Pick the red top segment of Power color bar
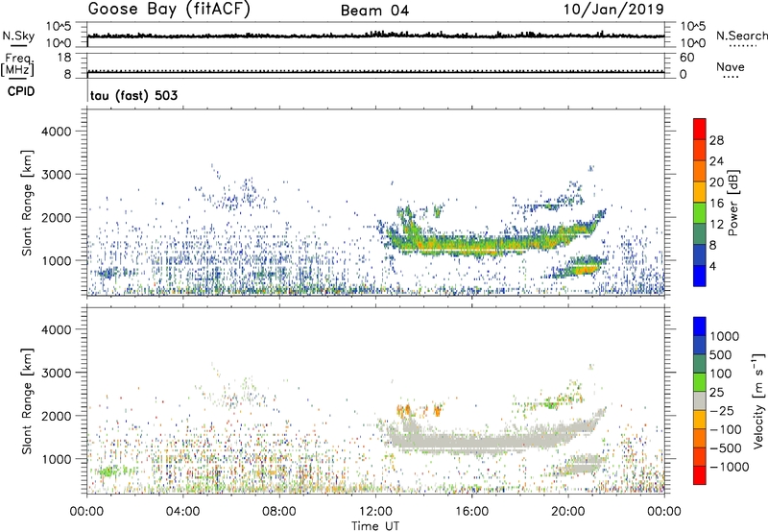Viewport: 768px width, 532px height. pos(700,129)
